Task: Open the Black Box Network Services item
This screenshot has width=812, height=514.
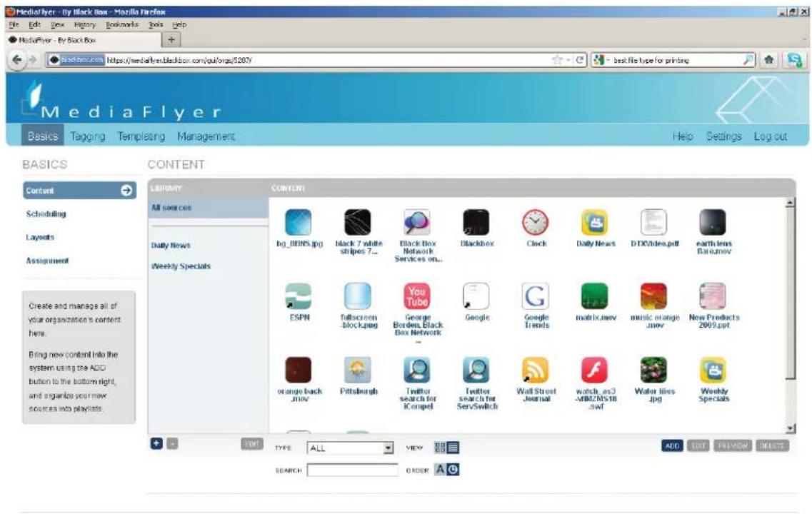Action: (x=417, y=222)
